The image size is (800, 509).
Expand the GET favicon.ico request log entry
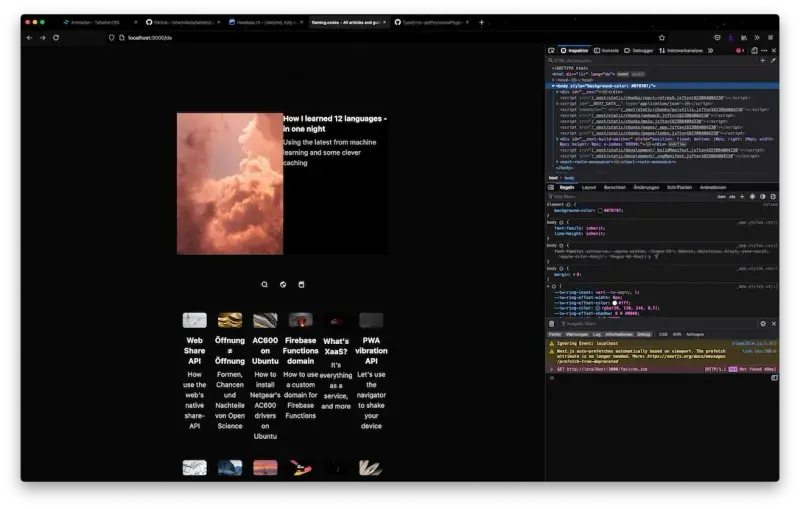point(550,369)
